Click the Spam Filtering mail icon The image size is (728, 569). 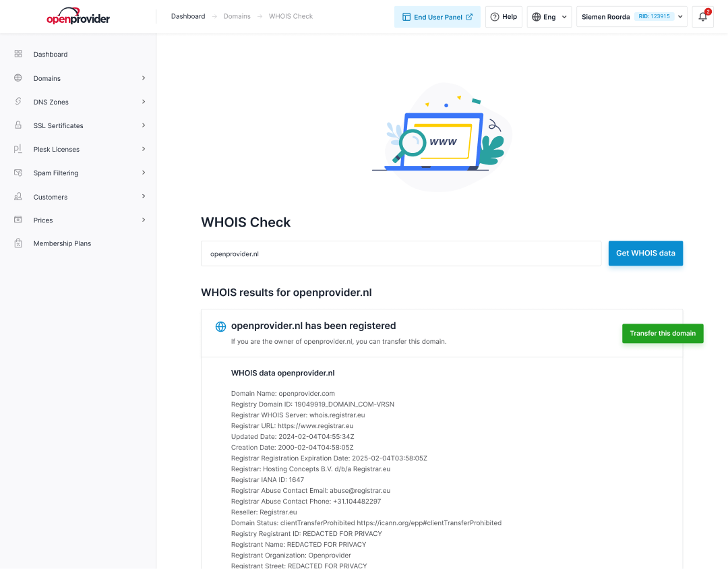(x=18, y=173)
